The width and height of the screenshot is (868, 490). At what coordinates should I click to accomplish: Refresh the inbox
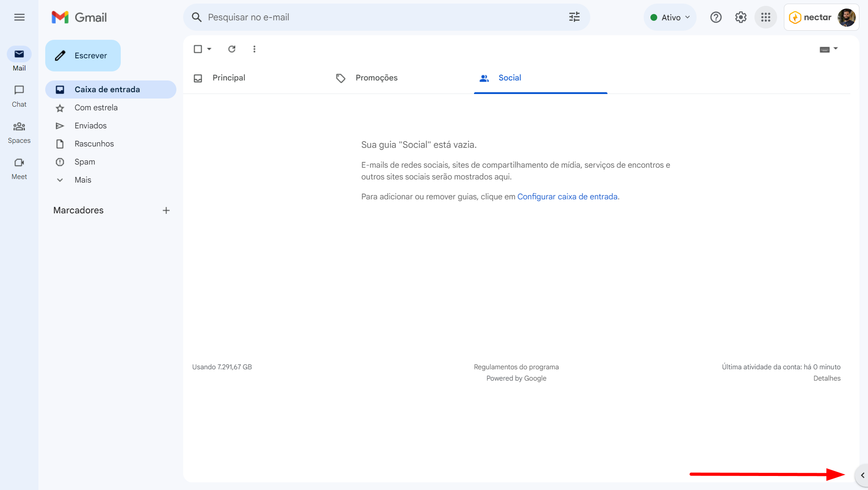[x=232, y=49]
